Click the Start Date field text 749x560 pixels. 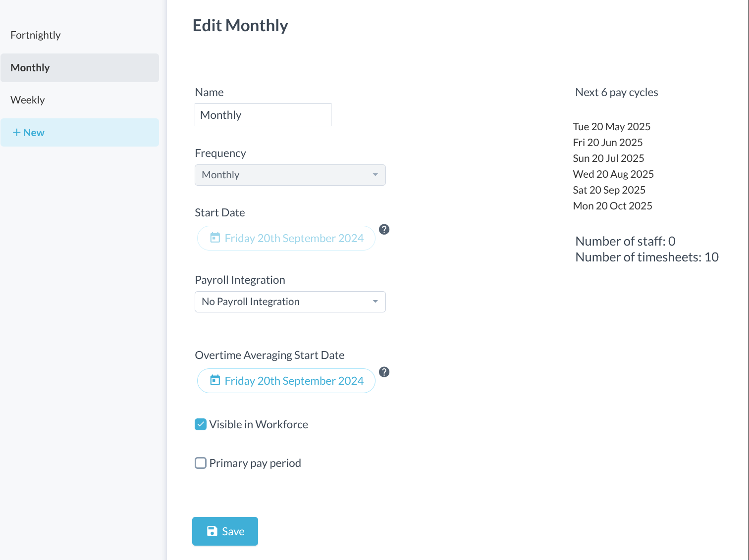click(x=294, y=238)
